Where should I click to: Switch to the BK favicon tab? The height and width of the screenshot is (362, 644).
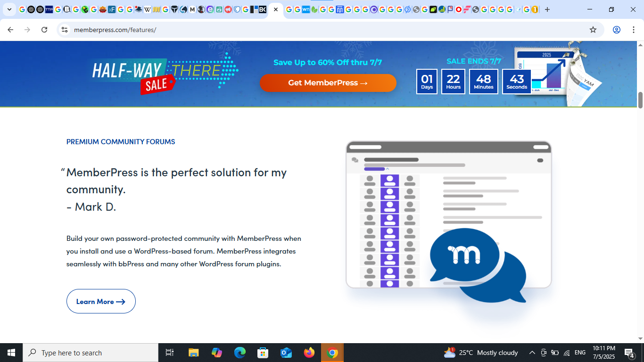263,9
